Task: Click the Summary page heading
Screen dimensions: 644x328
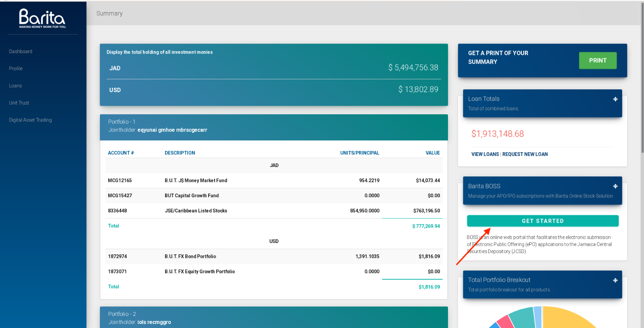Action: pyautogui.click(x=109, y=13)
